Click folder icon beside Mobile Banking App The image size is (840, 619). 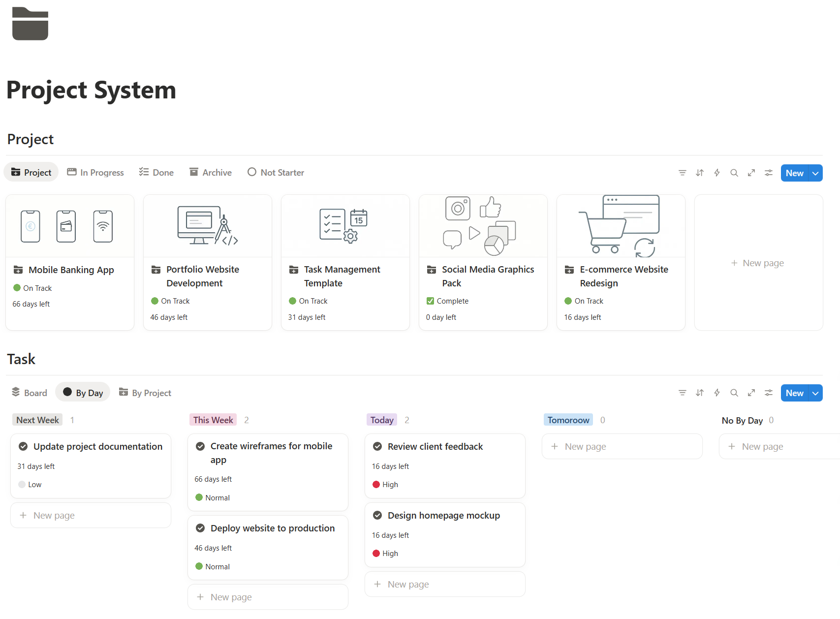click(x=18, y=270)
